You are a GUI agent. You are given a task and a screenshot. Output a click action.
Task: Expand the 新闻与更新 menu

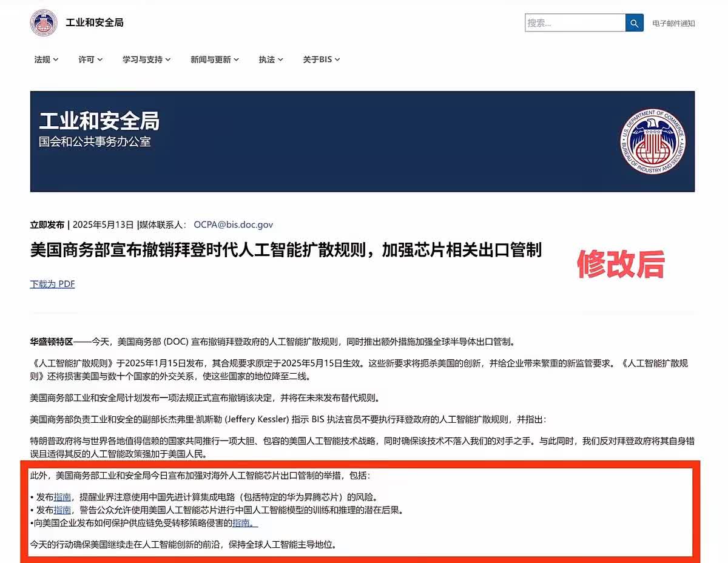pos(215,59)
